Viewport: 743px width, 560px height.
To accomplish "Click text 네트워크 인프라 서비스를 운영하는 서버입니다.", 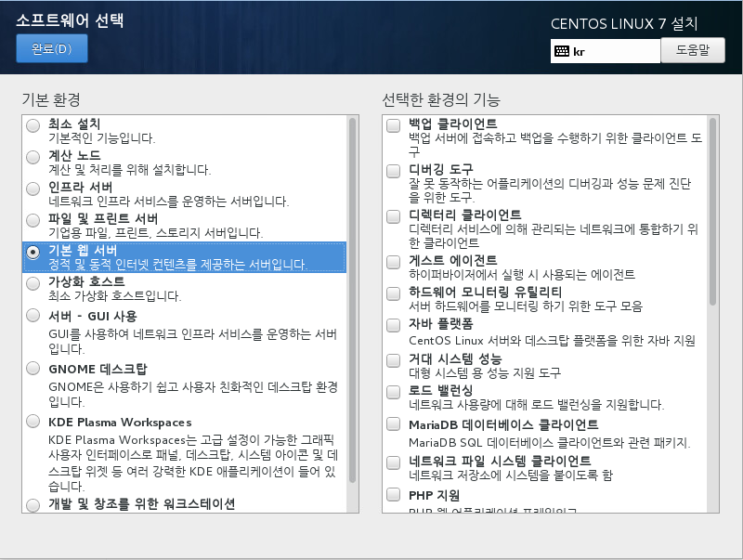I will tap(169, 202).
